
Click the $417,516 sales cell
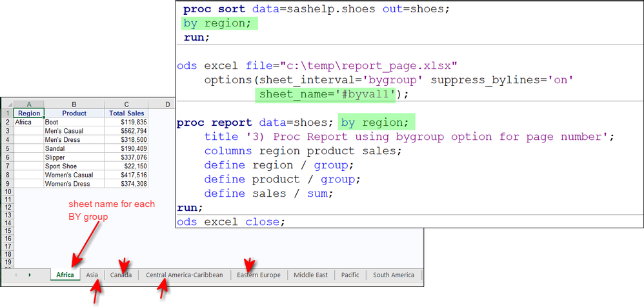pyautogui.click(x=126, y=175)
